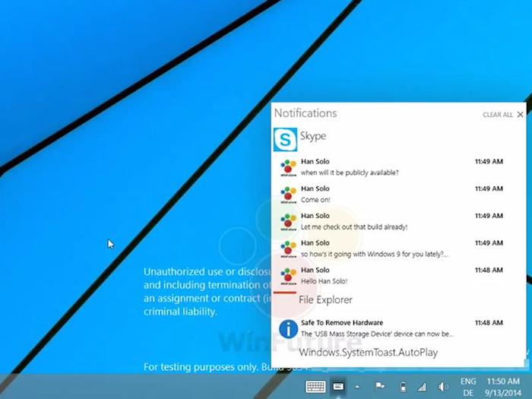Open 'Let me check out that build already!' notification

pos(354,226)
